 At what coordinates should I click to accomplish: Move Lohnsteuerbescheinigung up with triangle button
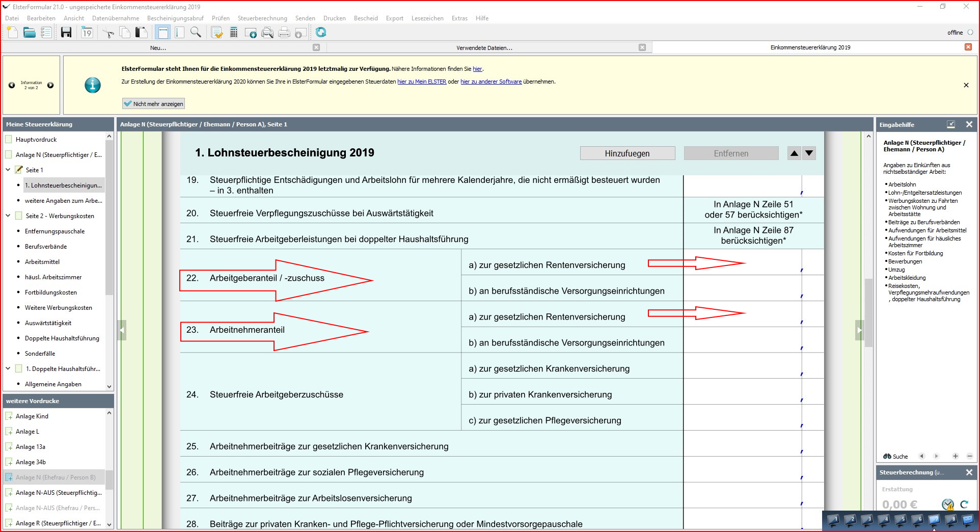794,153
